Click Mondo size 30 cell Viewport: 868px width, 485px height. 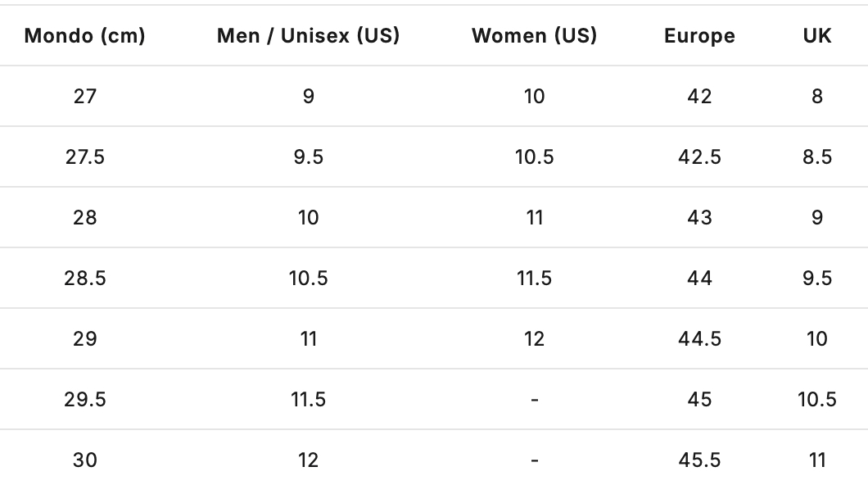(84, 460)
